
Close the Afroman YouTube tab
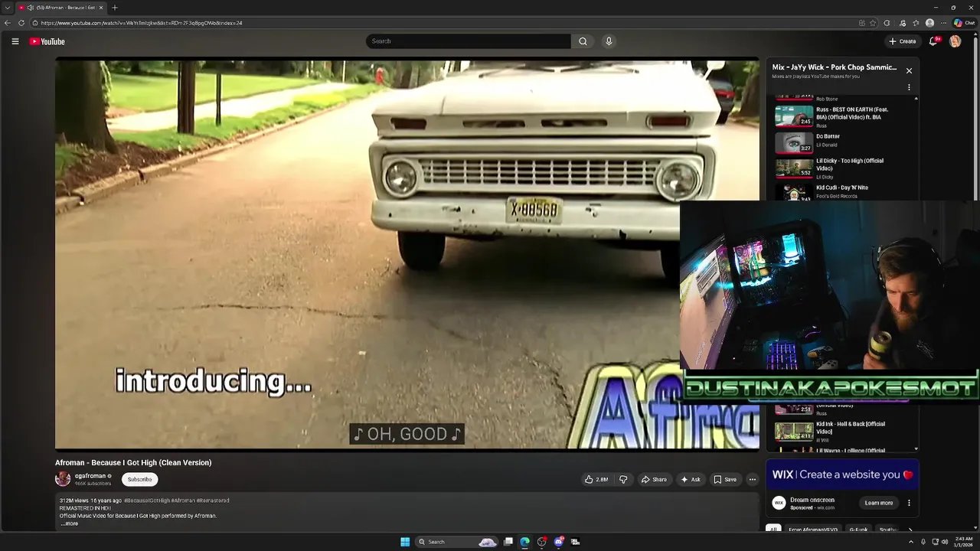101,8
